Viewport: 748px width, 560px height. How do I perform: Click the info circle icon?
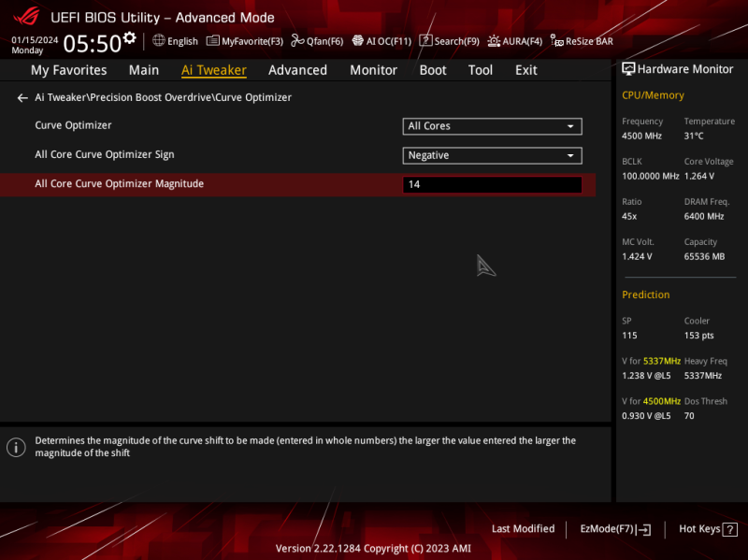16,448
